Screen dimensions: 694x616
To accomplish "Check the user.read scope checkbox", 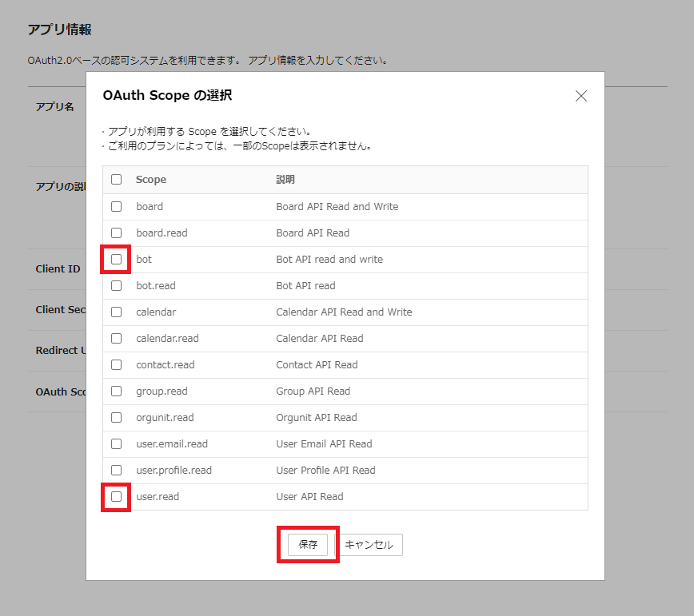I will point(117,496).
